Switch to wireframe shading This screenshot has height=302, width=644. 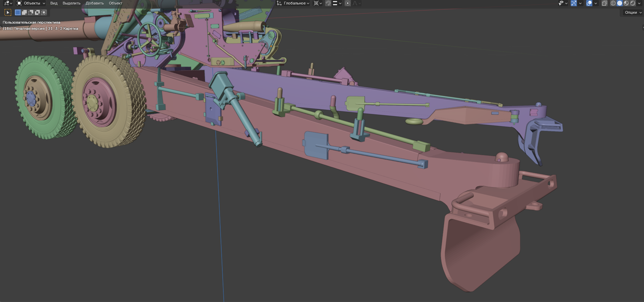613,3
